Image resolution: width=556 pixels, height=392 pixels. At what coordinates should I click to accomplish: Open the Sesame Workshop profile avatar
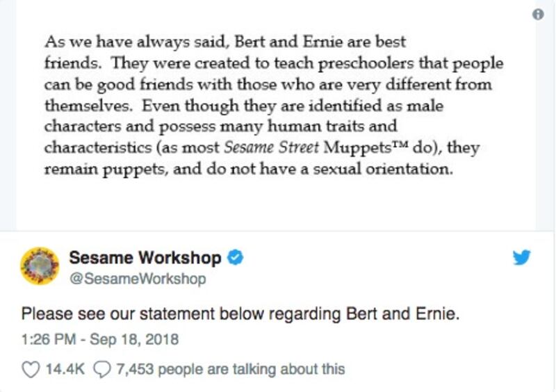40,266
